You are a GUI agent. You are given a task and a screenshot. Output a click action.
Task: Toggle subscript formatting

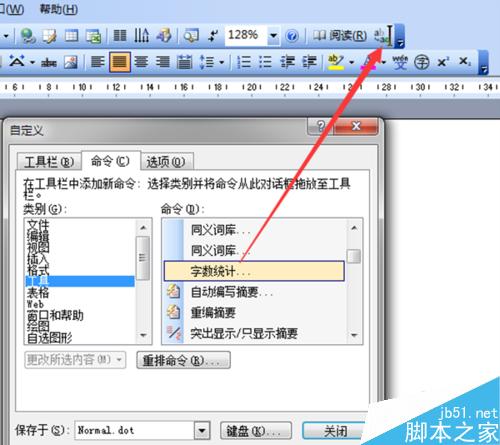(x=465, y=62)
